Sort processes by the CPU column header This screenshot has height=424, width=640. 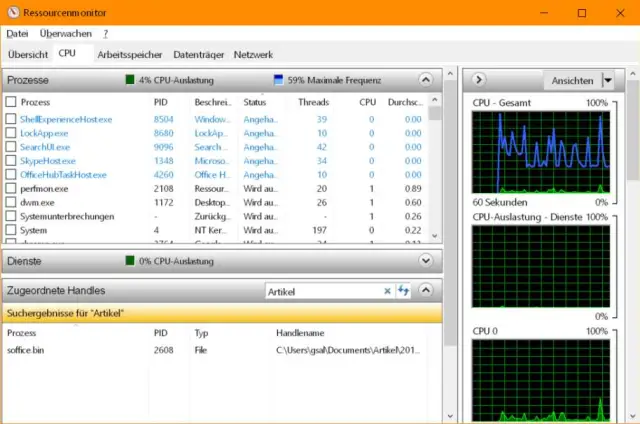[367, 102]
